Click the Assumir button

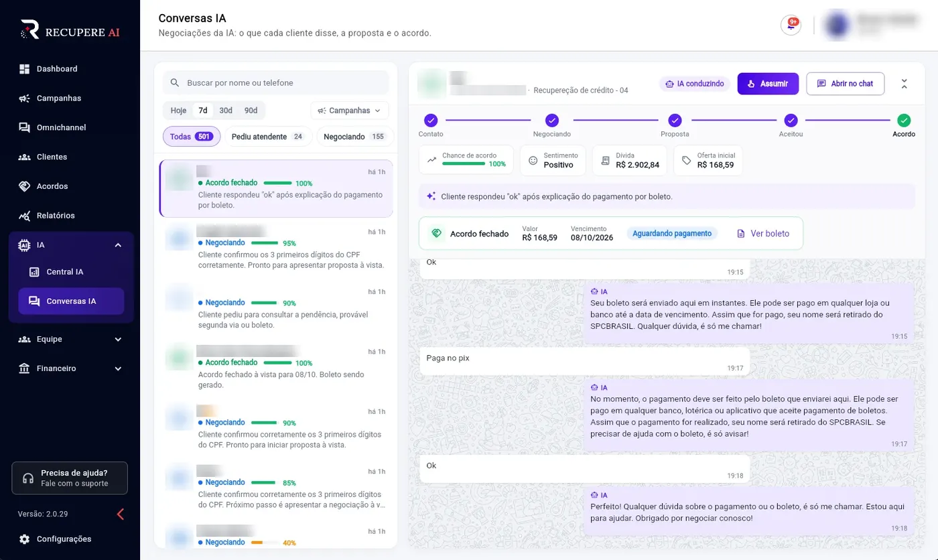pyautogui.click(x=768, y=84)
